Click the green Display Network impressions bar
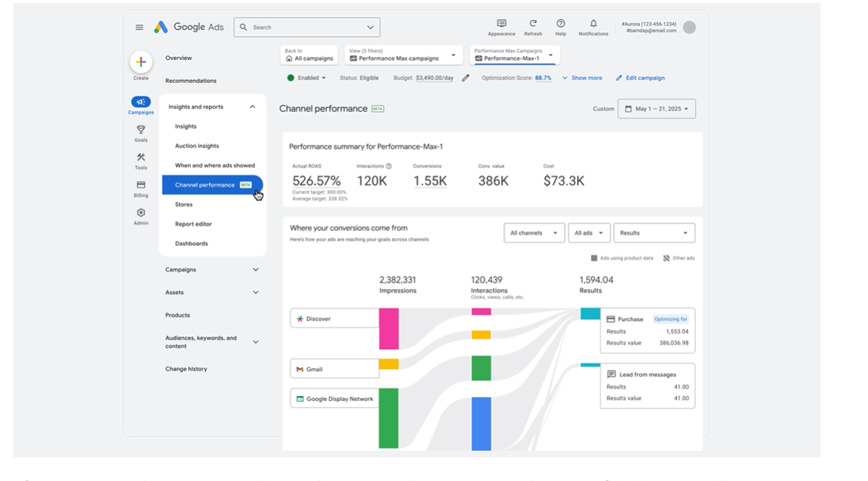 pos(388,418)
